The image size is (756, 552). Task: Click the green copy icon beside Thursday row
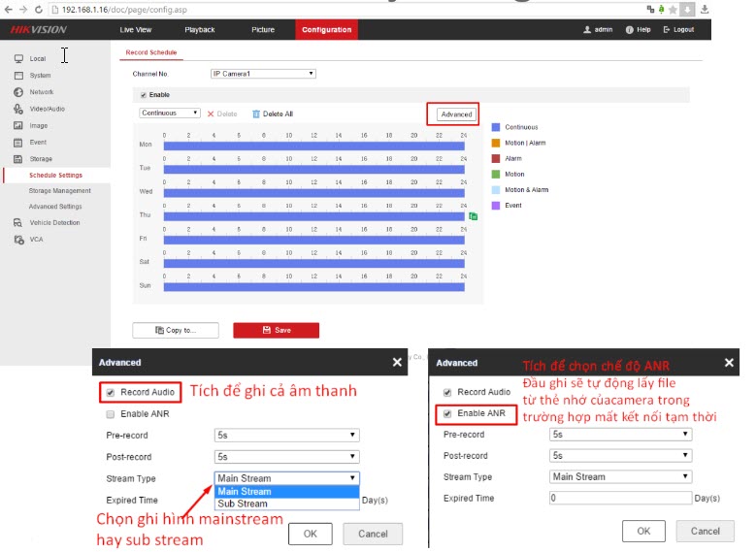click(473, 216)
